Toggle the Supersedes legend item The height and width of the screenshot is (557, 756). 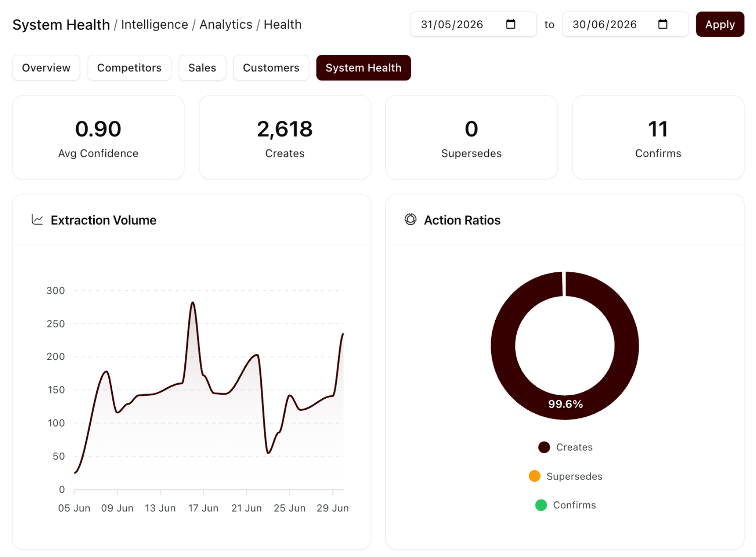565,476
